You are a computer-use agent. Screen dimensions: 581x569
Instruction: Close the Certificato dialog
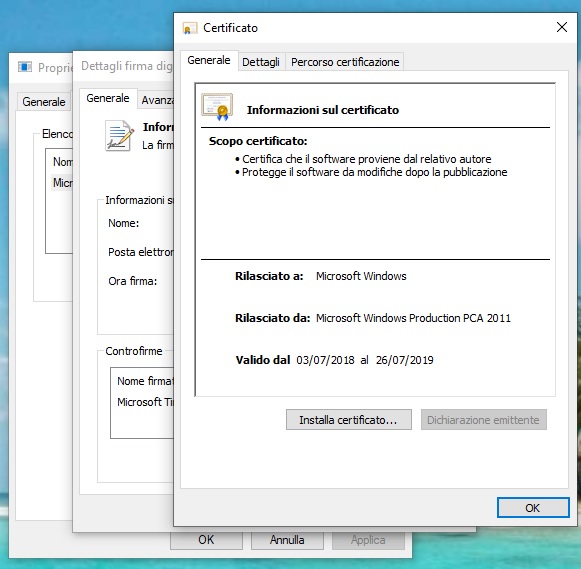tap(562, 27)
